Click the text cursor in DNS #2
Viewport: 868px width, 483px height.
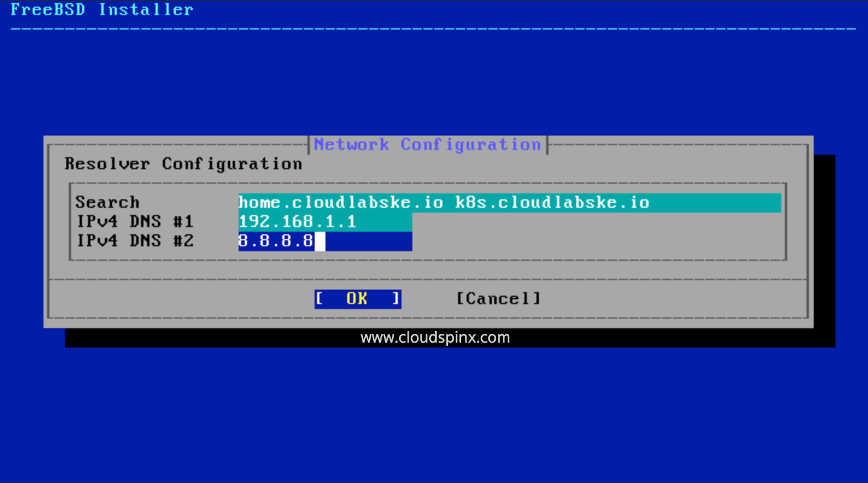[x=319, y=240]
